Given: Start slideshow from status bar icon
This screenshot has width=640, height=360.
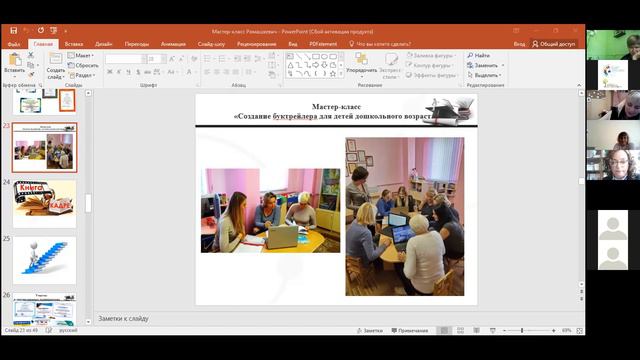Looking at the screenshot, I should 493,330.
